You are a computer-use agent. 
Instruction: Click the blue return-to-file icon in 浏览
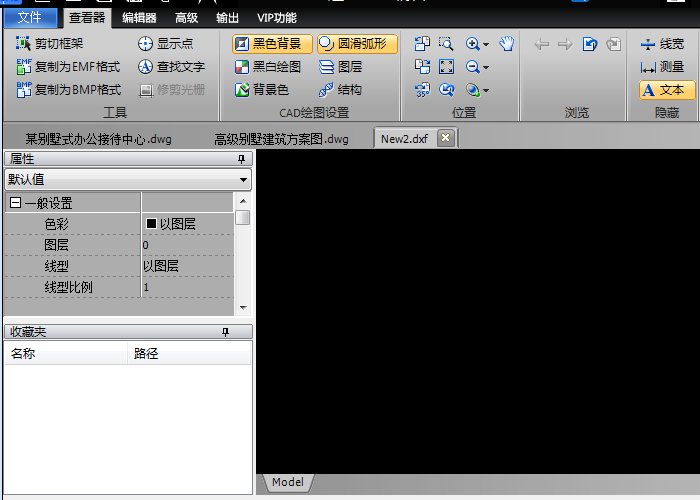(590, 44)
